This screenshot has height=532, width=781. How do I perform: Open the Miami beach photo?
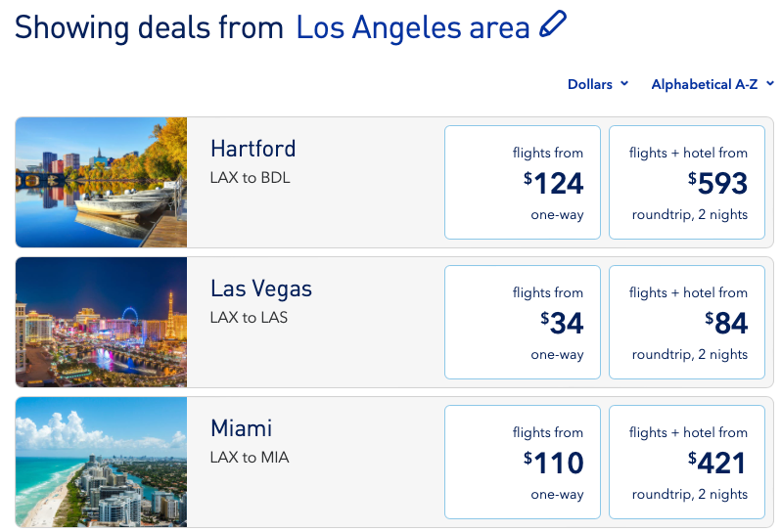pos(101,462)
